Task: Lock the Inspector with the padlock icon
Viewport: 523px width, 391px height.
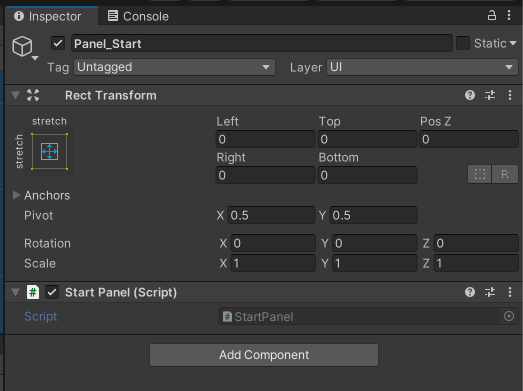Action: coord(492,15)
